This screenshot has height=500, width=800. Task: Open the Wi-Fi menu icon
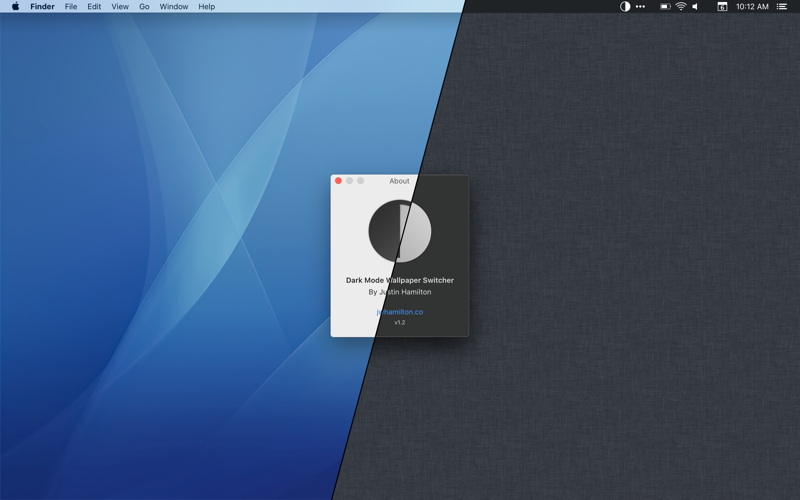[681, 7]
